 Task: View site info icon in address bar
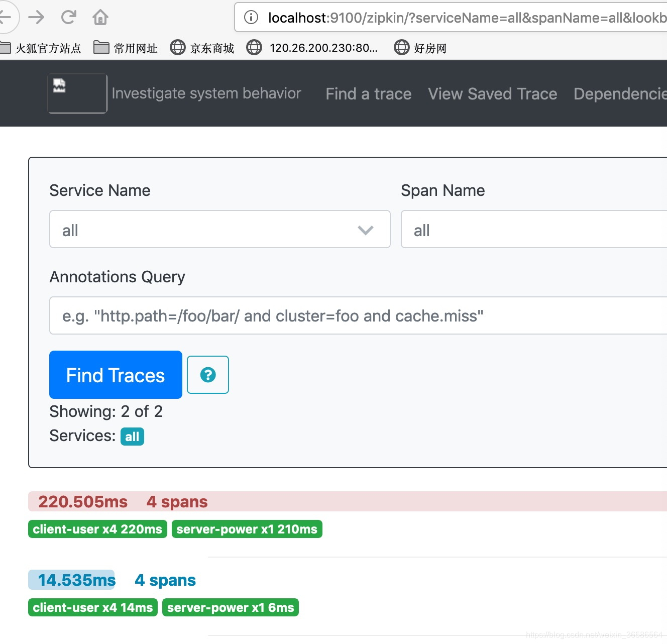pos(251,18)
